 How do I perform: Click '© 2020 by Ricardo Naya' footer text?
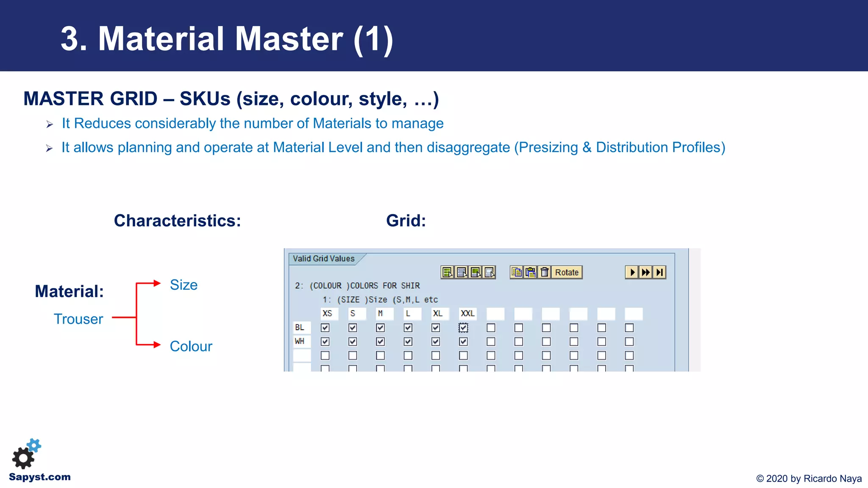point(809,479)
